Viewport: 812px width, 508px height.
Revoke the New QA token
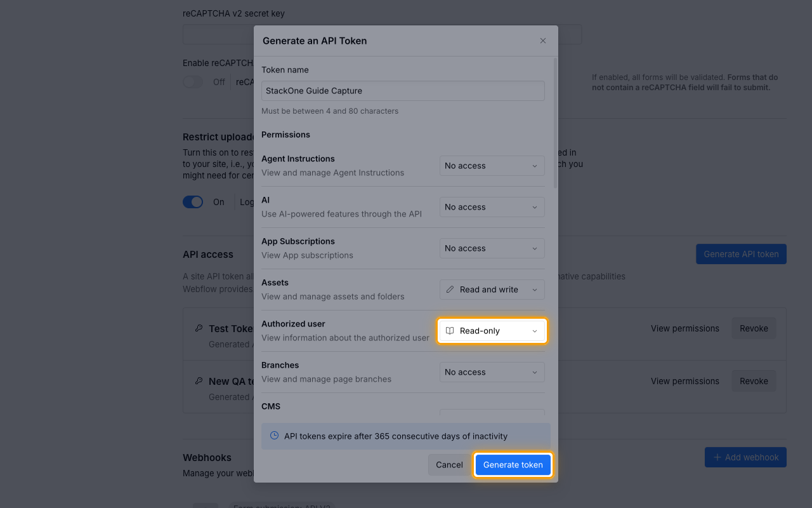coord(754,381)
